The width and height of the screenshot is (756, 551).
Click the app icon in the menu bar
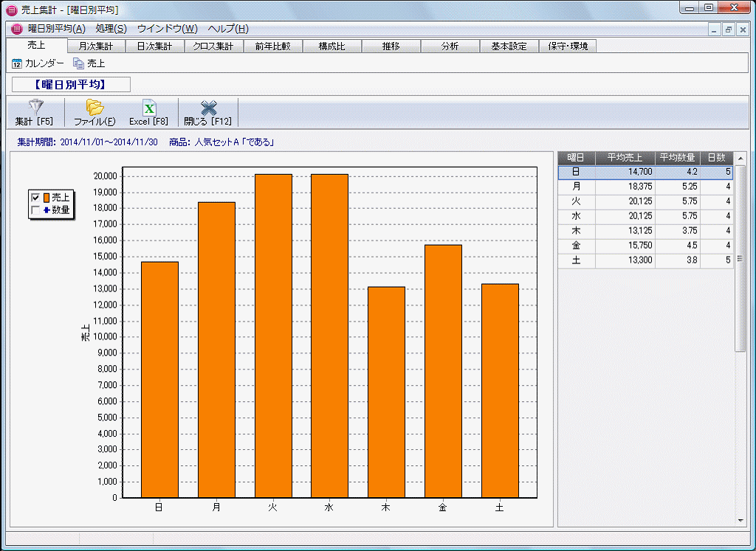pos(17,29)
